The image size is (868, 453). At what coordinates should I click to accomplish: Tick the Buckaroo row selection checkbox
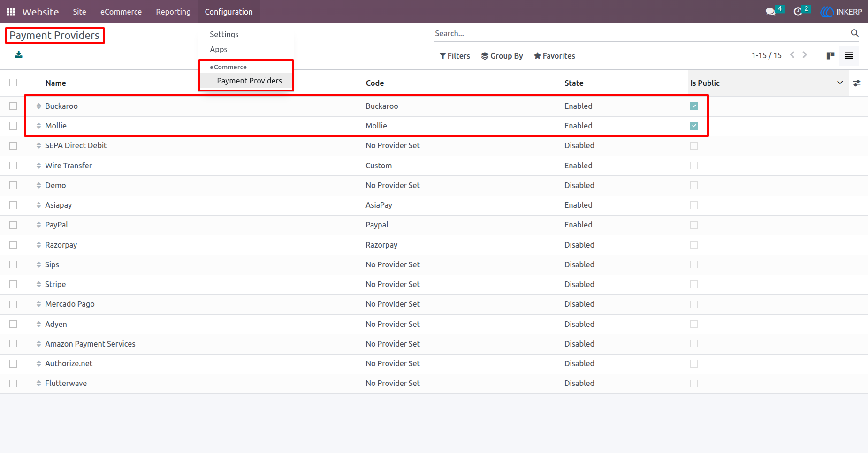click(x=13, y=106)
